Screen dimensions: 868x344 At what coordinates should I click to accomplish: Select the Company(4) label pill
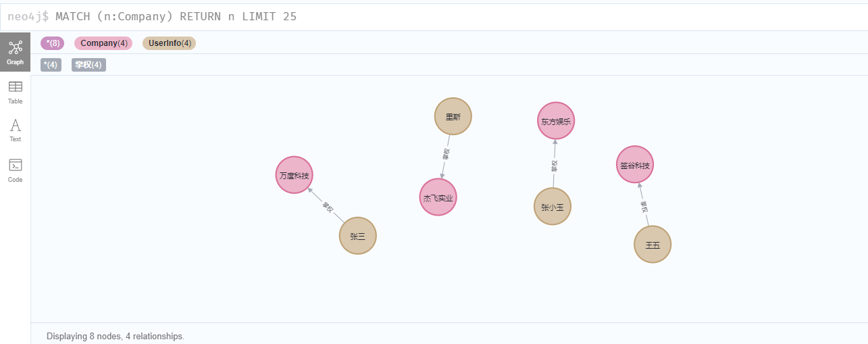[103, 43]
